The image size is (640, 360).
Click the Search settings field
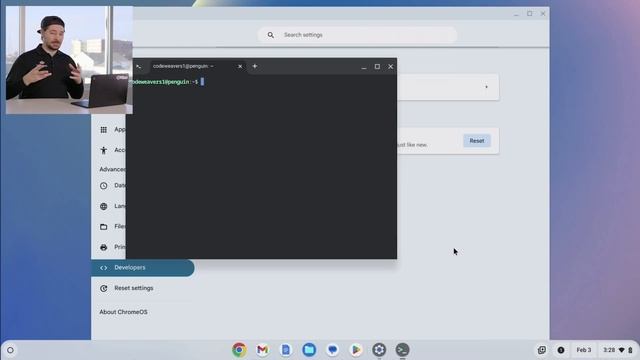(x=357, y=35)
